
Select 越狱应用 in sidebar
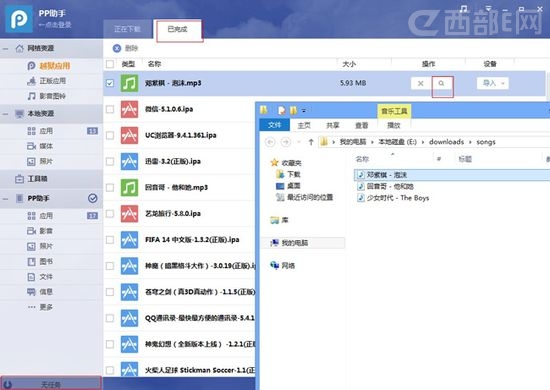click(49, 66)
